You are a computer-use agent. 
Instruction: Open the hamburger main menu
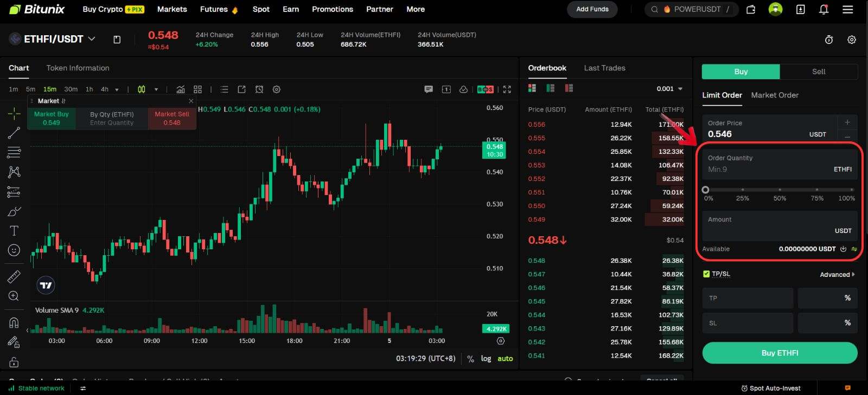coord(848,9)
